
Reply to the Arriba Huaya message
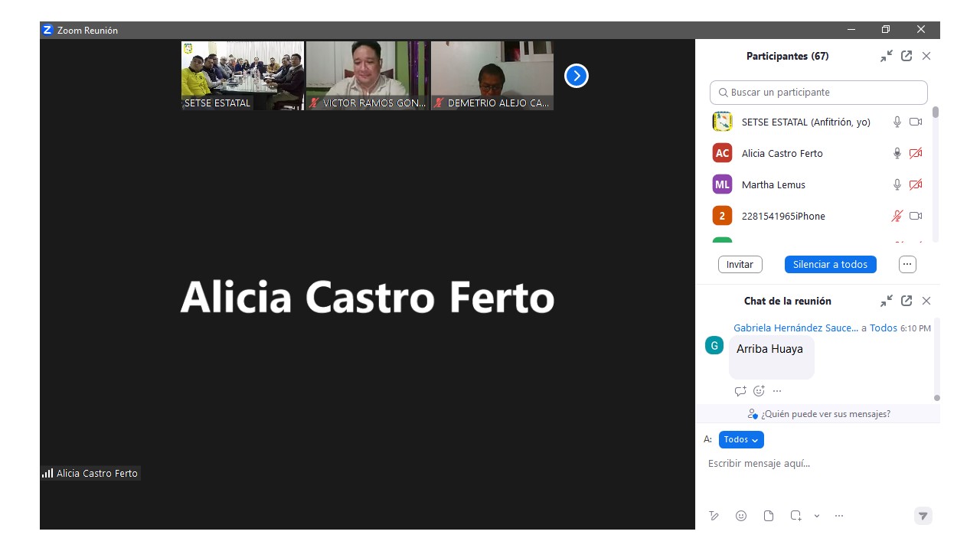coord(740,391)
